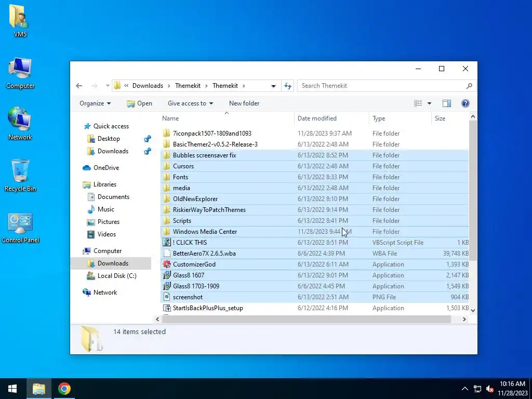Launch Google Chrome from the taskbar
The image size is (532, 399).
pyautogui.click(x=64, y=389)
